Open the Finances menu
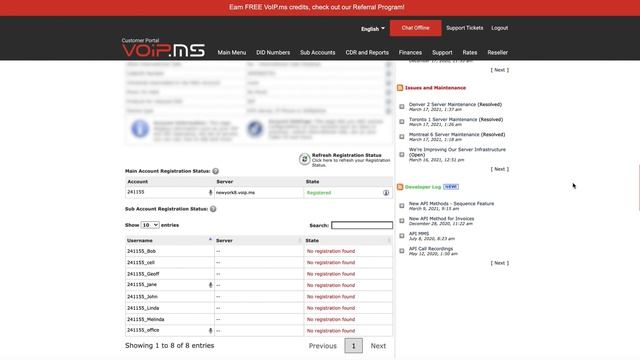The width and height of the screenshot is (640, 360). point(410,53)
